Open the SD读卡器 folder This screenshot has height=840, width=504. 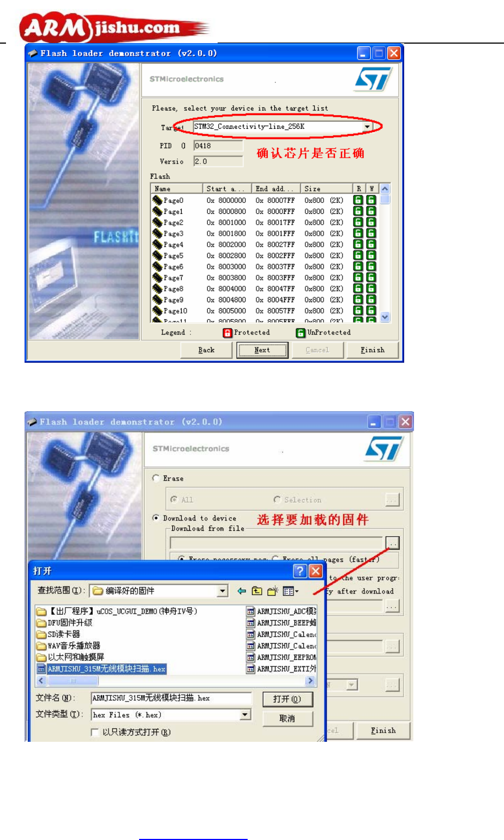pyautogui.click(x=58, y=634)
